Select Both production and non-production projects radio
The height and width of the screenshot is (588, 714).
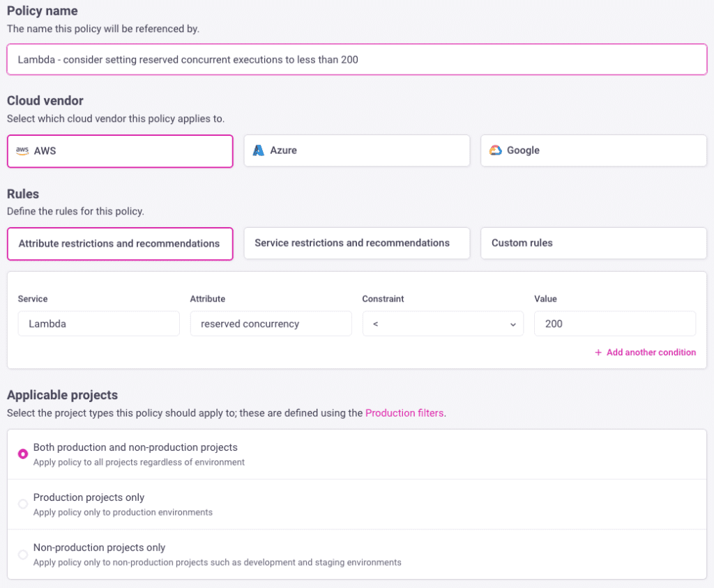pos(23,454)
